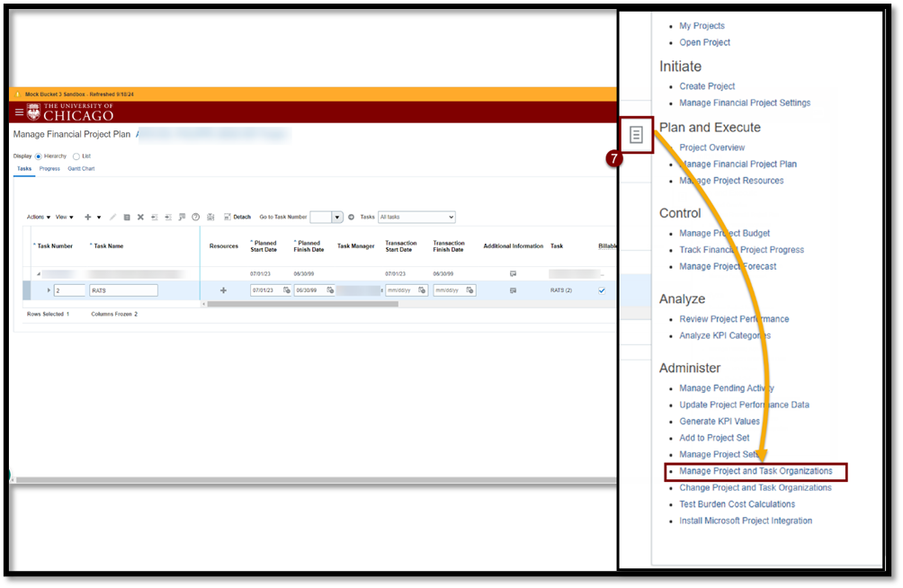Open Planned Start Date calendar picker
This screenshot has height=588, width=903.
(x=286, y=290)
